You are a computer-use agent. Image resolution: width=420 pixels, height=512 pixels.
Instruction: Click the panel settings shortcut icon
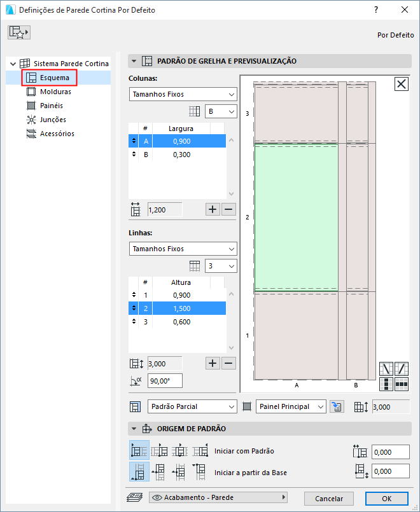337,406
